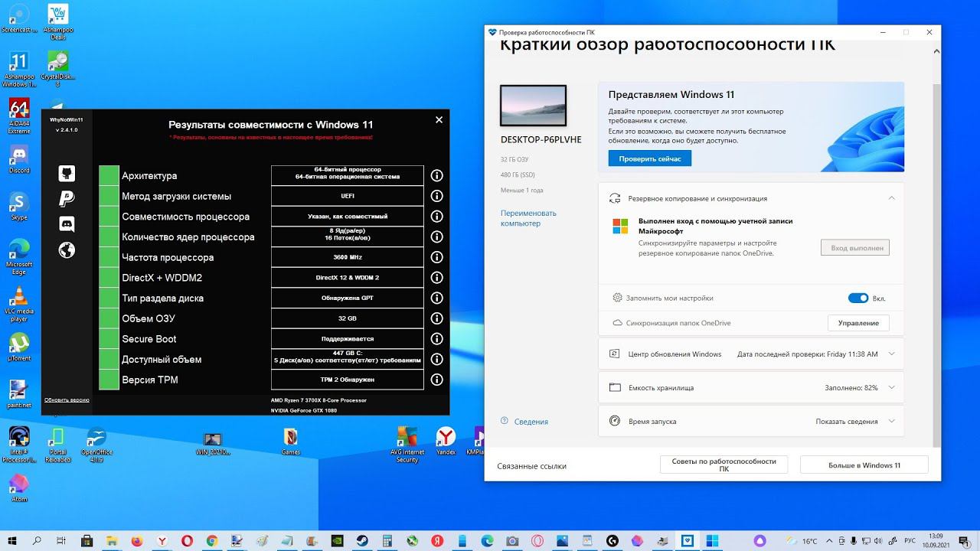Select the Discord desktop shortcut
Image resolution: width=980 pixels, height=551 pixels.
pyautogui.click(x=18, y=160)
